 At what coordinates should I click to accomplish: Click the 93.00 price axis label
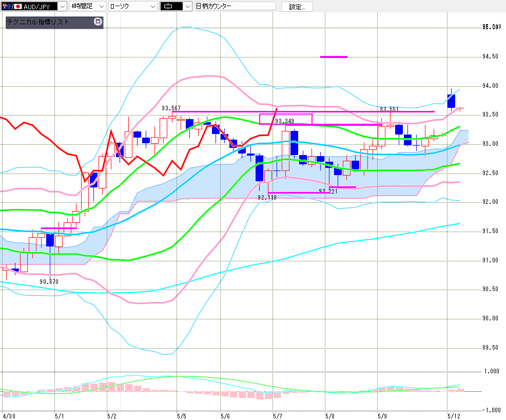point(490,144)
